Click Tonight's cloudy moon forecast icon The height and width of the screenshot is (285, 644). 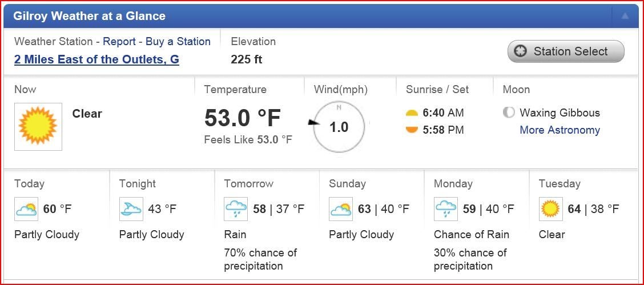tap(131, 209)
